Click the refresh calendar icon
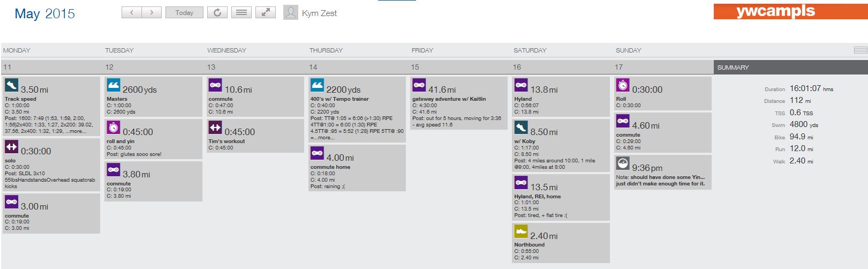The image size is (868, 269). pos(217,12)
